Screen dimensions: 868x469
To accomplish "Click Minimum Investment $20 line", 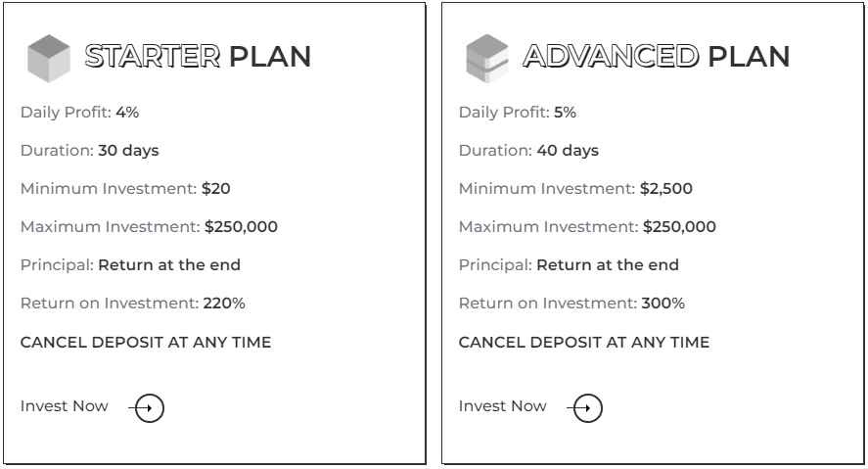I will tap(125, 189).
